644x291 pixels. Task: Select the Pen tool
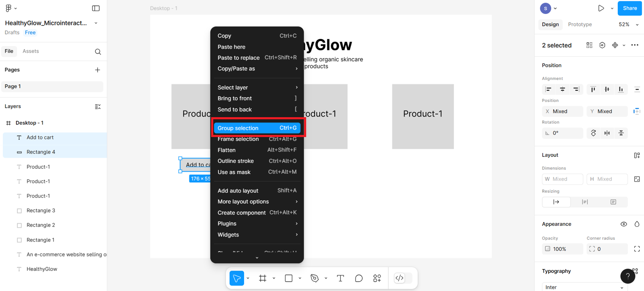[x=315, y=278]
